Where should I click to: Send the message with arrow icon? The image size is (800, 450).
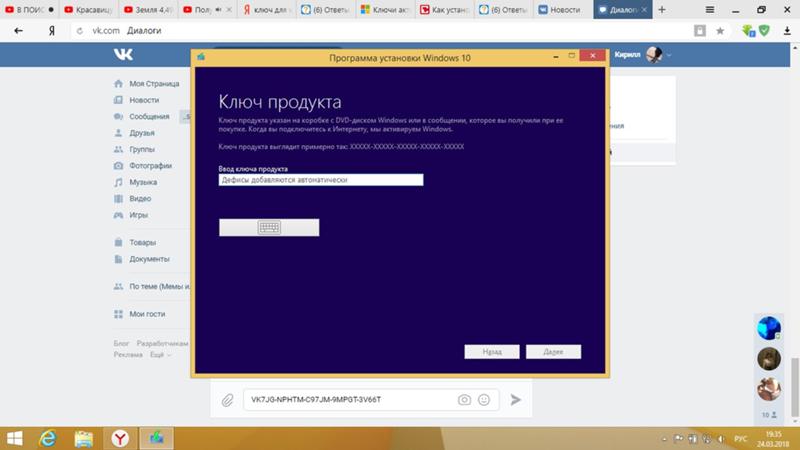coord(515,399)
